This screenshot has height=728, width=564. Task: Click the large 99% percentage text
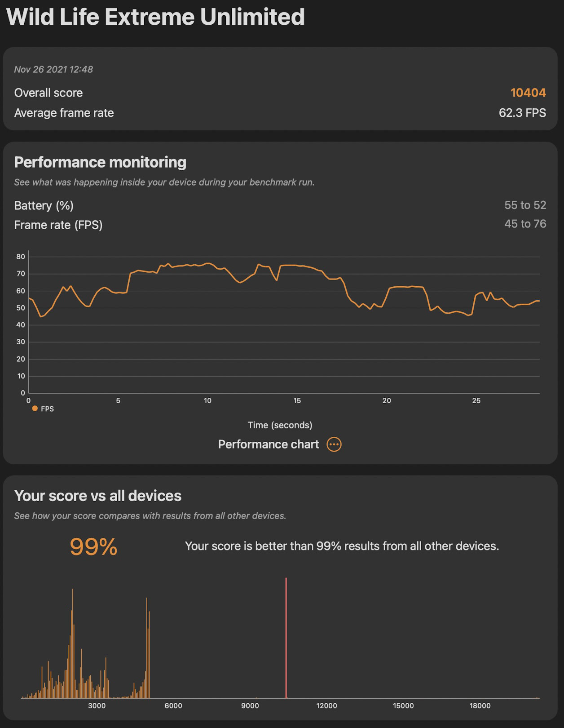click(93, 547)
